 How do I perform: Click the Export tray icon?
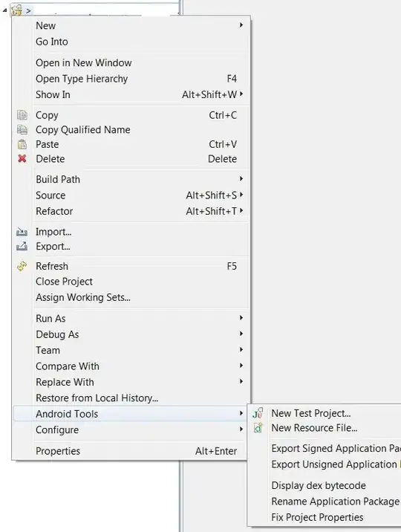pos(22,246)
